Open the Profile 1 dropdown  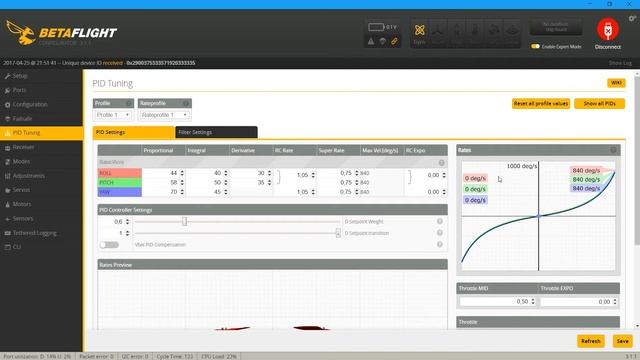point(113,115)
